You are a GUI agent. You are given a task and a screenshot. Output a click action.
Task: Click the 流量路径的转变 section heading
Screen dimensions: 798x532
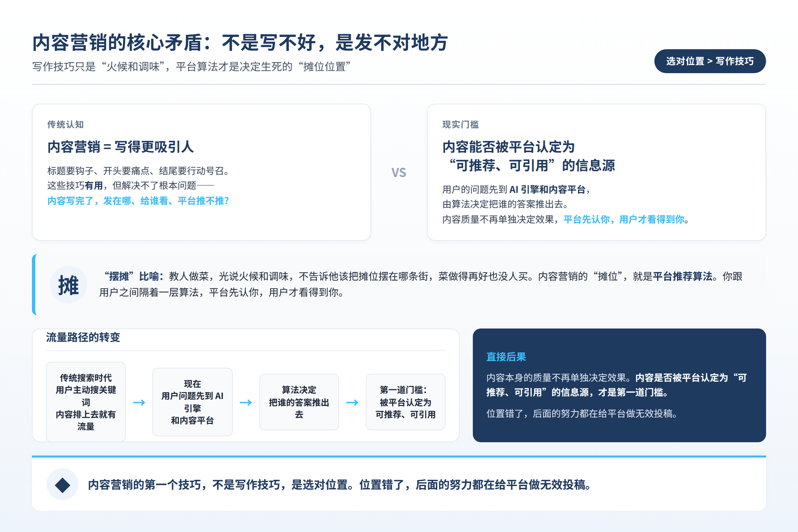point(83,337)
